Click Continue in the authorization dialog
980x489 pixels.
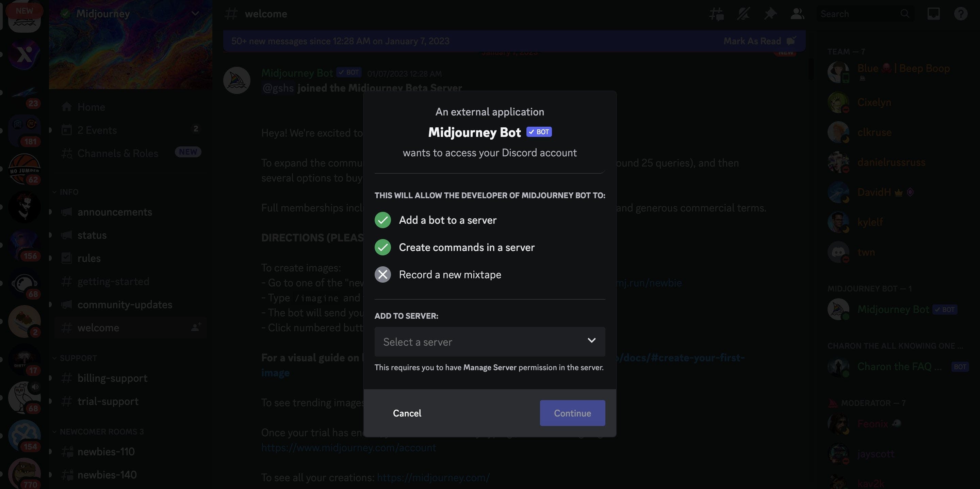[x=572, y=413]
